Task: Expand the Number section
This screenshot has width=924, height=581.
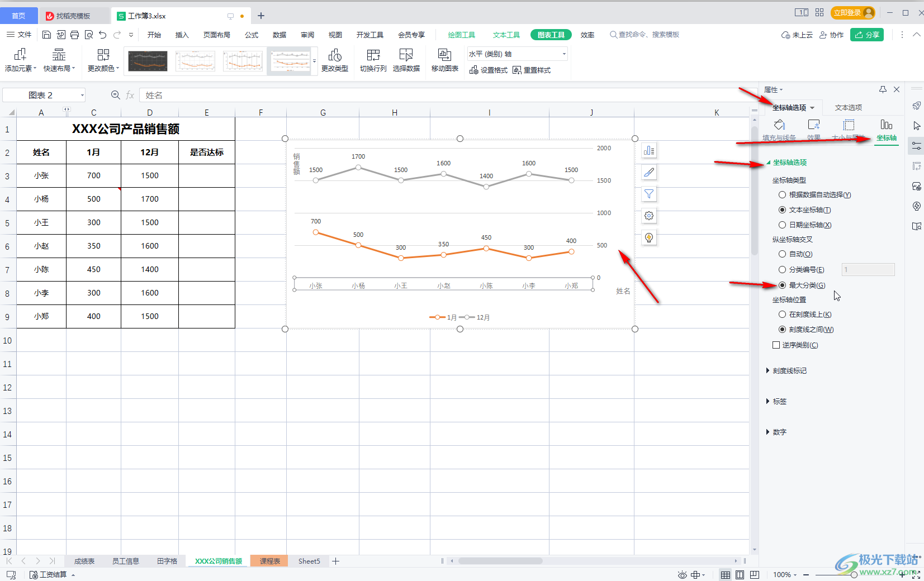Action: [x=776, y=432]
